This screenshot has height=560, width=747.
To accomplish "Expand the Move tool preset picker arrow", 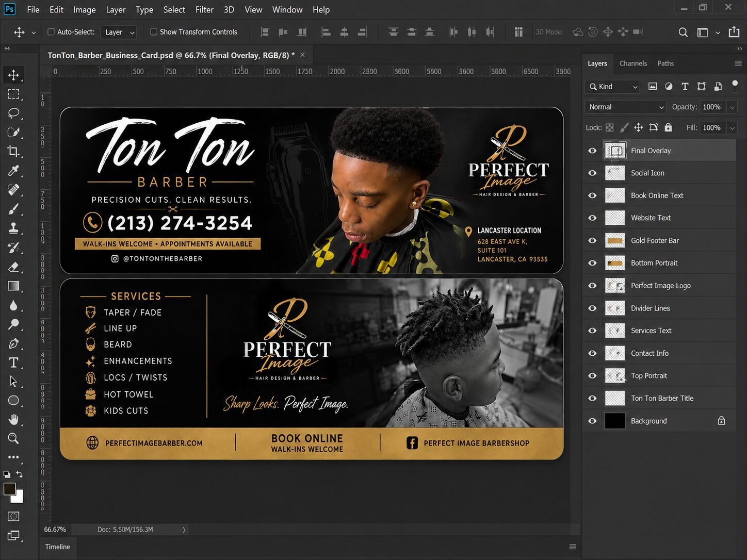I will point(34,32).
